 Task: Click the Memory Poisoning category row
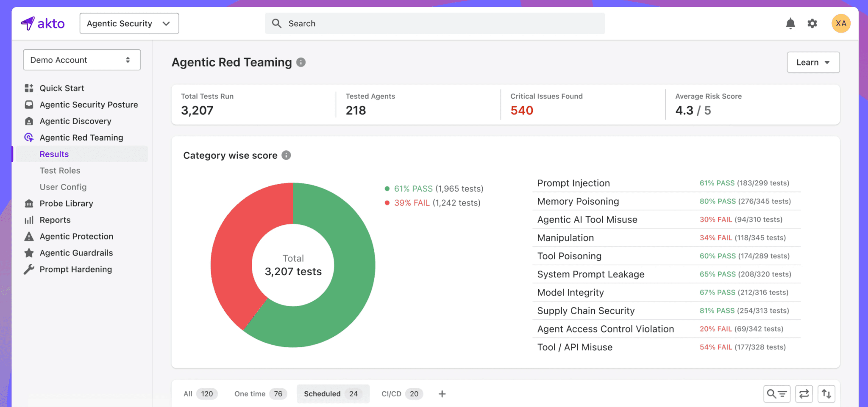coord(667,201)
